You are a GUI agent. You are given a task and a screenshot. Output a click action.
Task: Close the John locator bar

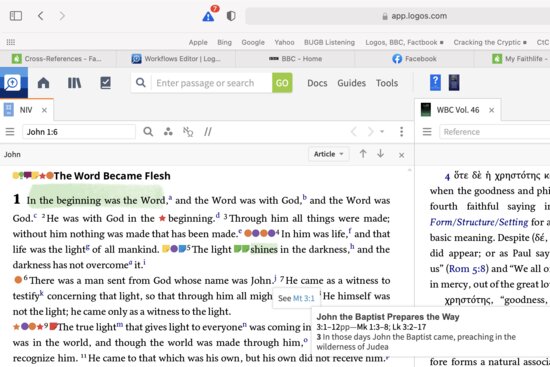402,155
